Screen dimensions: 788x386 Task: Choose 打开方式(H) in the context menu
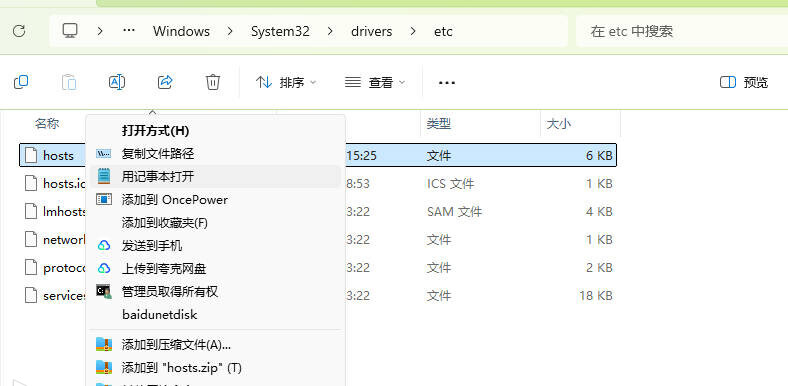point(216,131)
